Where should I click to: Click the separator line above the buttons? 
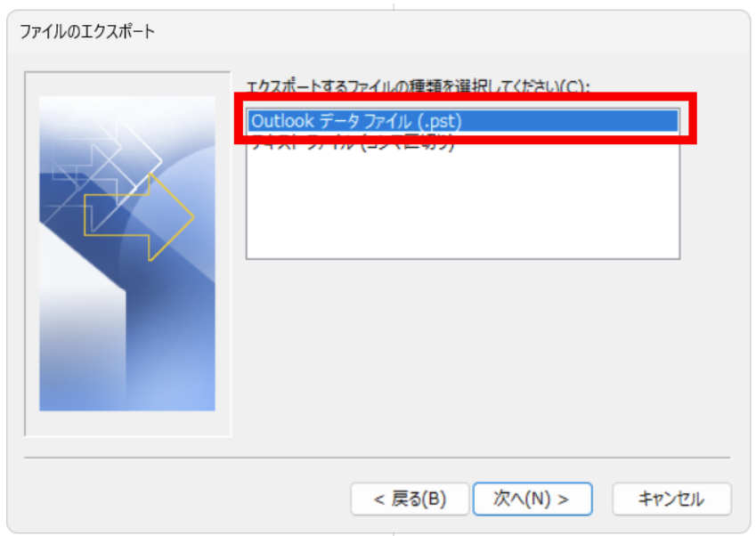coord(378,458)
